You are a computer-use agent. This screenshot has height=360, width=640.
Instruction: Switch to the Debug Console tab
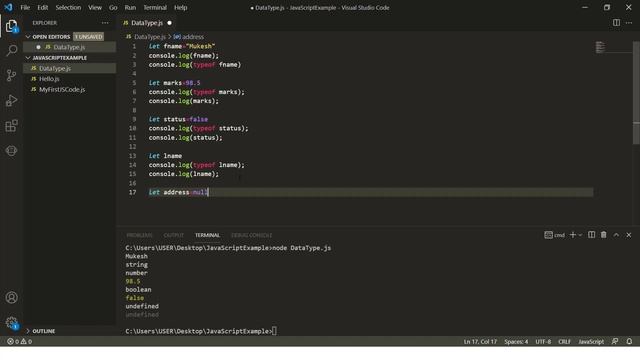[x=251, y=235]
